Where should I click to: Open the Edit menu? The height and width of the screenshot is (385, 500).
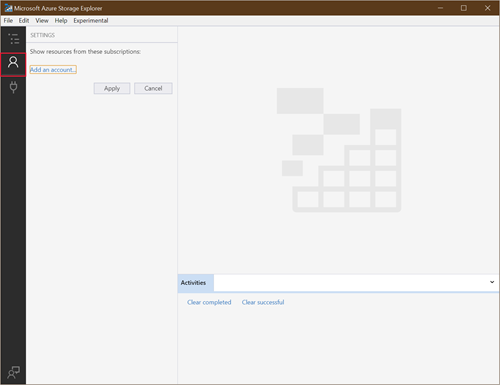coord(24,21)
